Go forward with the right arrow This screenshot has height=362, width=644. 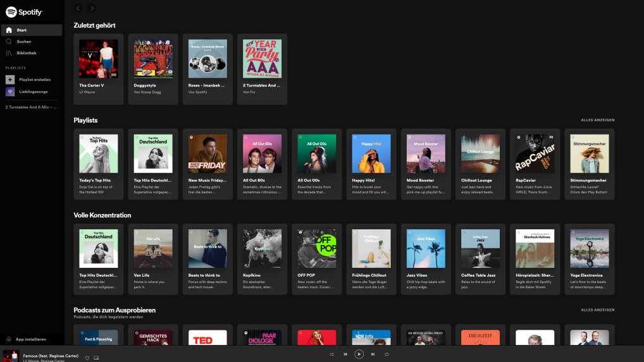pyautogui.click(x=92, y=8)
